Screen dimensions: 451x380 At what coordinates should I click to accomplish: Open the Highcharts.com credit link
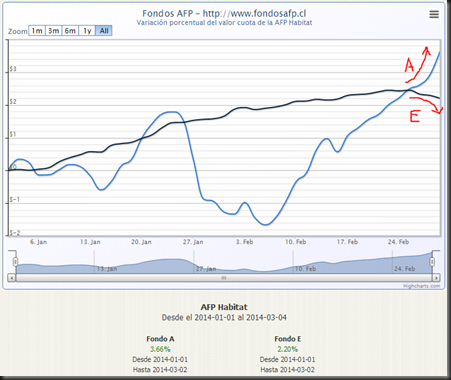[x=421, y=286]
